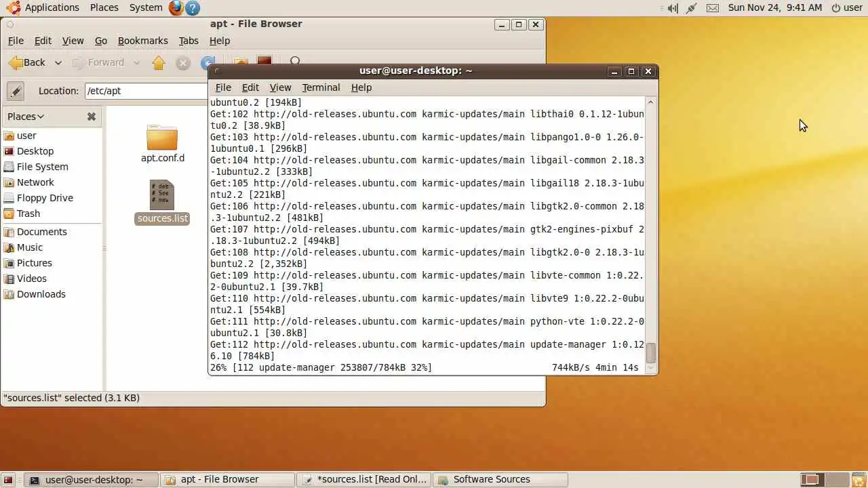The image size is (868, 488).
Task: Open the Tabs menu in File Browser
Action: [x=189, y=41]
